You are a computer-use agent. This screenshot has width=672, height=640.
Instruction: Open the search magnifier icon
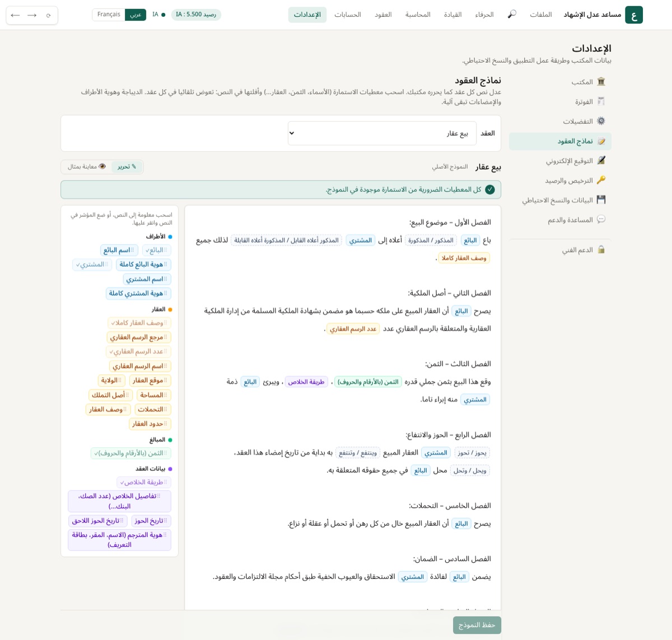click(512, 15)
